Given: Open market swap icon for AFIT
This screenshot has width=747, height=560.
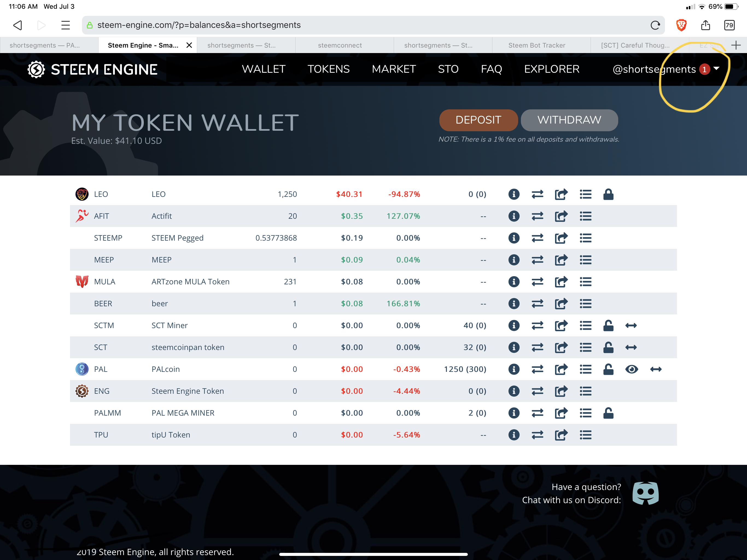Looking at the screenshot, I should click(x=537, y=216).
